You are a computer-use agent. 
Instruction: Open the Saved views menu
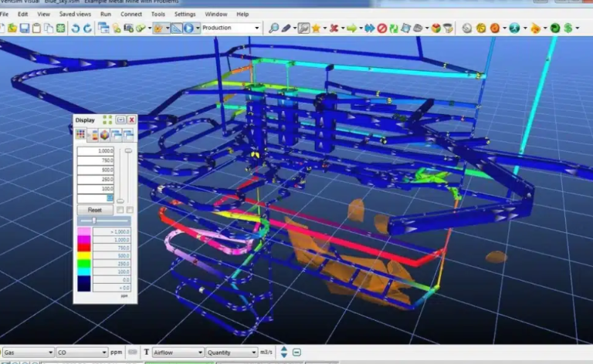[75, 14]
